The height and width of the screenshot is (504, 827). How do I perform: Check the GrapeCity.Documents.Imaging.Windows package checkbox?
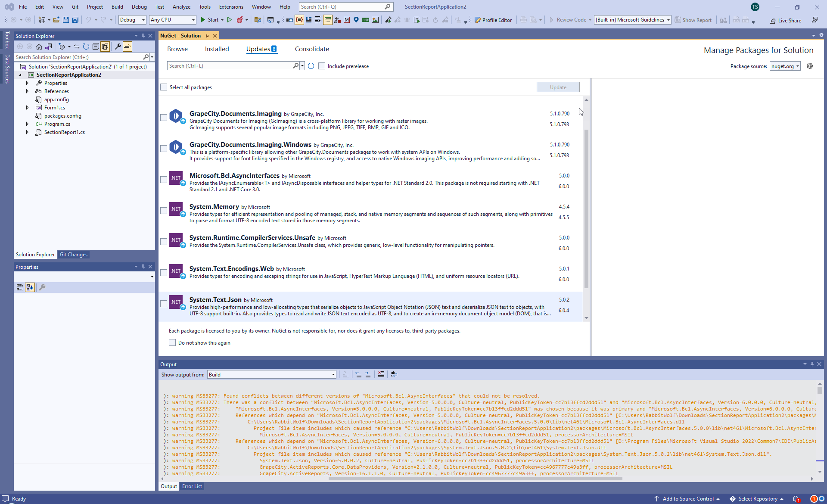(x=164, y=149)
